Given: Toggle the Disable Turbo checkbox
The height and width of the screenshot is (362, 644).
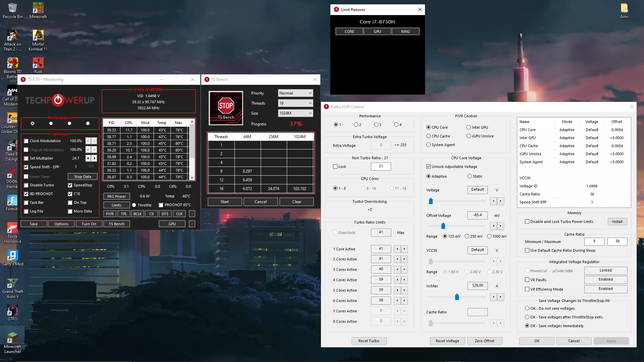Looking at the screenshot, I should (x=26, y=185).
